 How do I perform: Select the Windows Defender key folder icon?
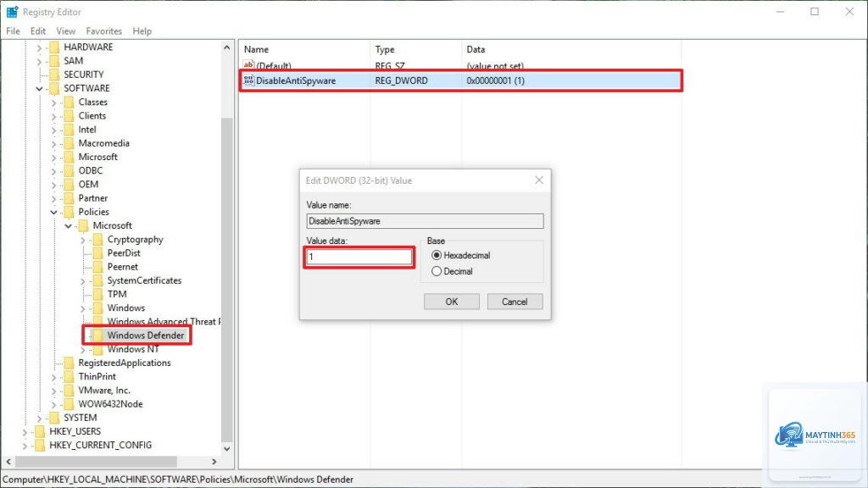coord(98,335)
